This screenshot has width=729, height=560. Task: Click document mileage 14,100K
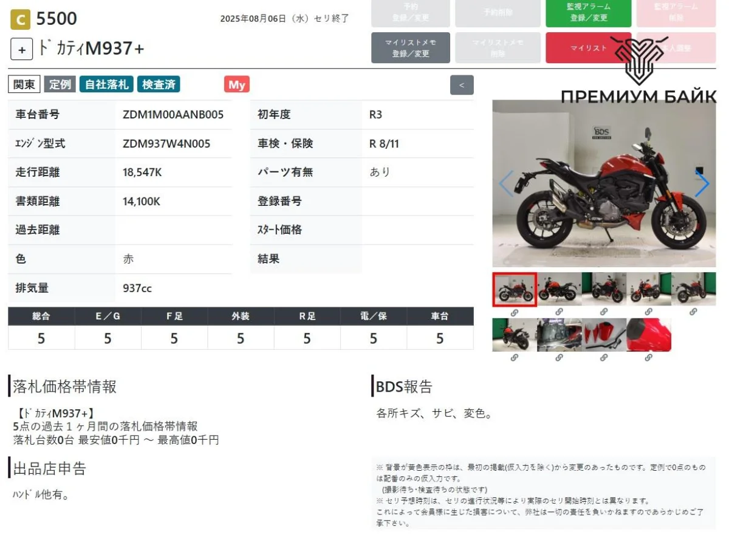click(x=142, y=201)
